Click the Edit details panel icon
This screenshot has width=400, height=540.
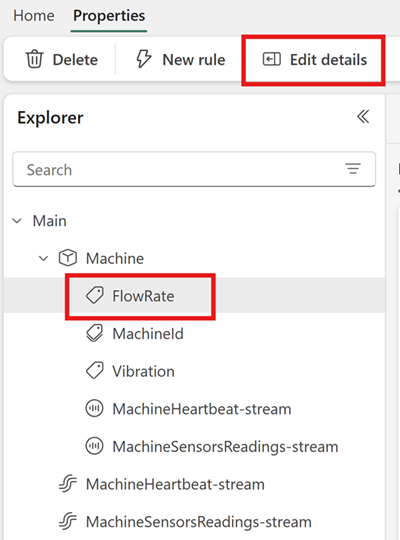pyautogui.click(x=272, y=59)
